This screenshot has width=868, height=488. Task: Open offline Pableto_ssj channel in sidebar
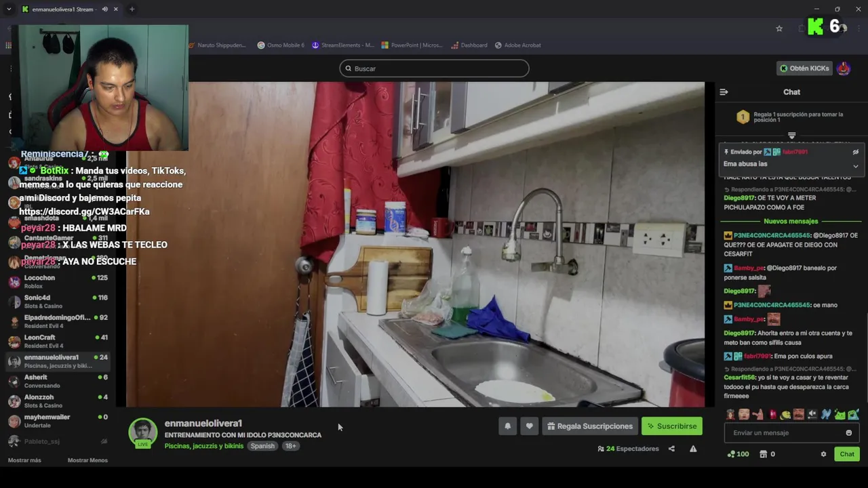click(58, 441)
